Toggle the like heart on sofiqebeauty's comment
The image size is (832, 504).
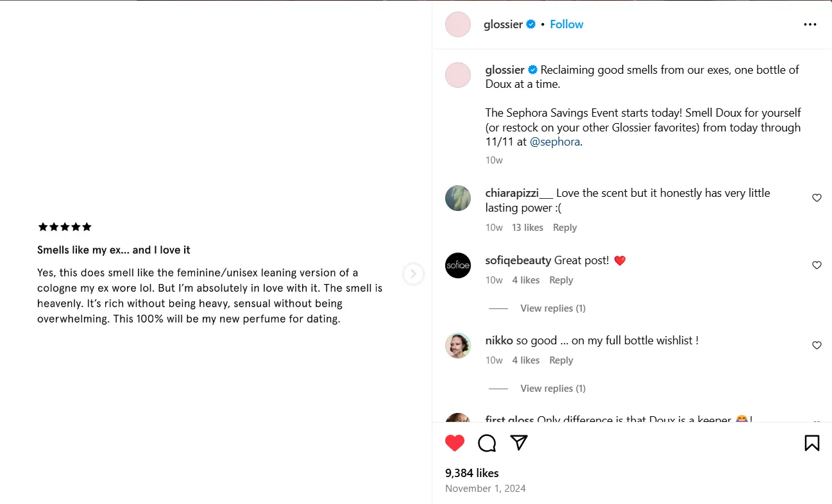coord(817,265)
